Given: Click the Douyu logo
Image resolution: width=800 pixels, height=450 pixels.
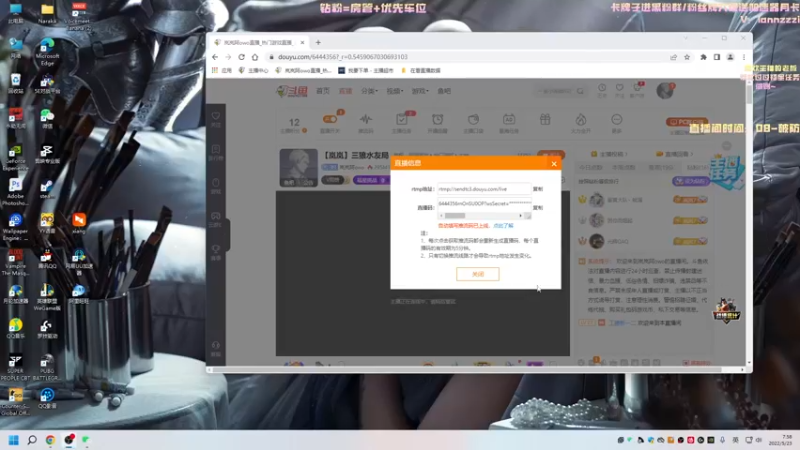Looking at the screenshot, I should click(292, 91).
